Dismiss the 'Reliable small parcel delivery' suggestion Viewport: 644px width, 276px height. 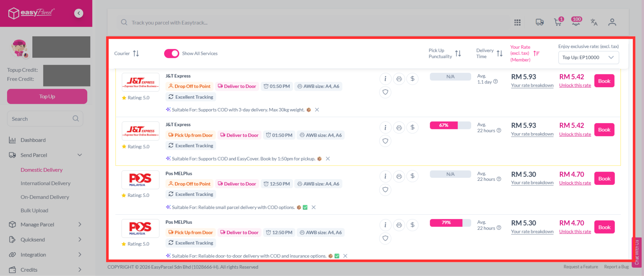313,207
